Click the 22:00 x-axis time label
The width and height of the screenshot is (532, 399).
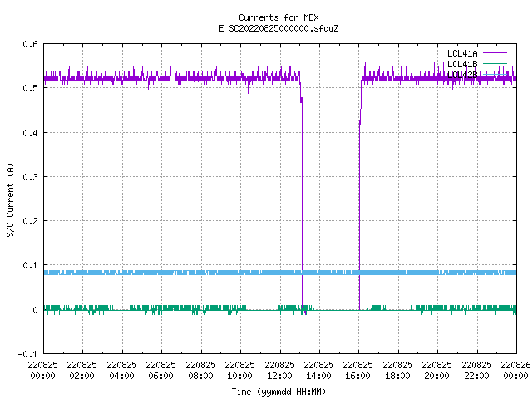tap(476, 376)
